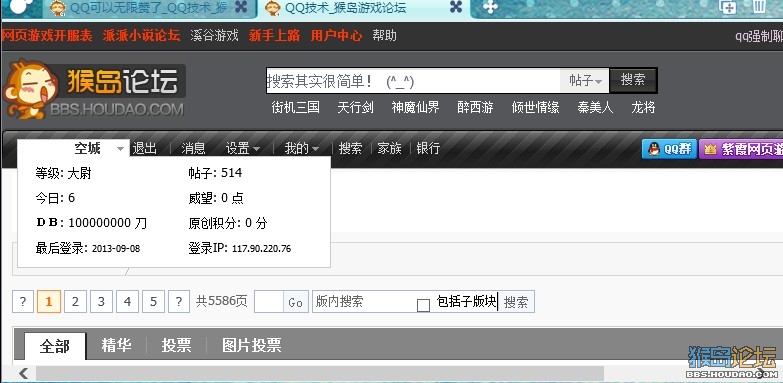Open the 银行 navigation item
The image size is (783, 383).
point(428,148)
